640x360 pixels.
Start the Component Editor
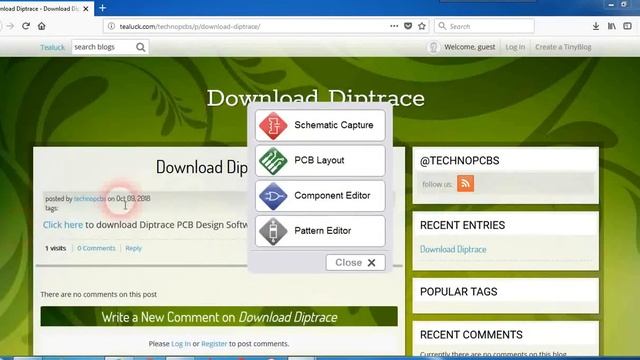[320, 196]
